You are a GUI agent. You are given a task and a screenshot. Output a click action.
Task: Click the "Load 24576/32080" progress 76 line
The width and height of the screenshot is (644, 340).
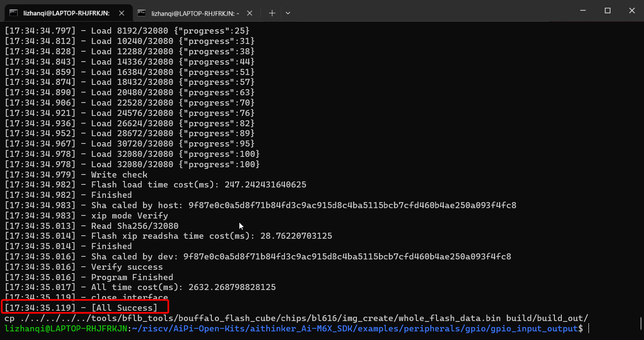point(130,113)
